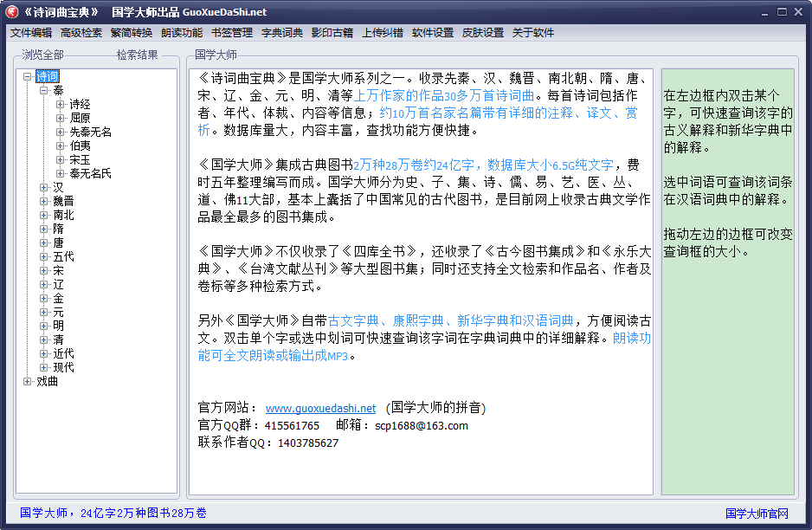Select the 戏曲 tree item

point(47,381)
